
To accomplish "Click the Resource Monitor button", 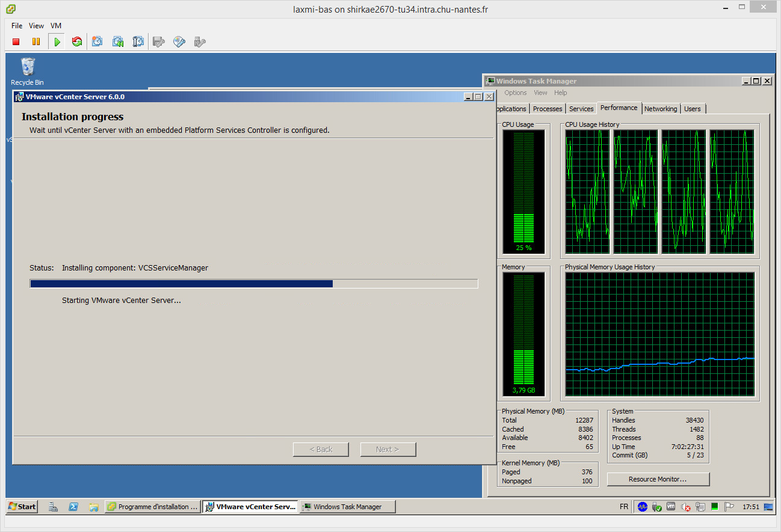I will point(658,479).
